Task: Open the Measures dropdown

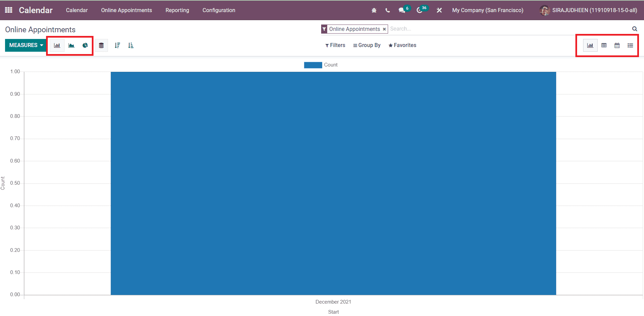Action: tap(26, 45)
